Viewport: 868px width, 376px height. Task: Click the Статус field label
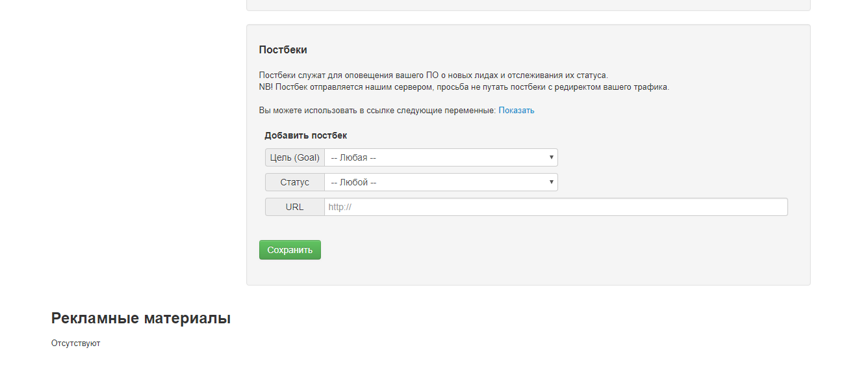tap(294, 182)
